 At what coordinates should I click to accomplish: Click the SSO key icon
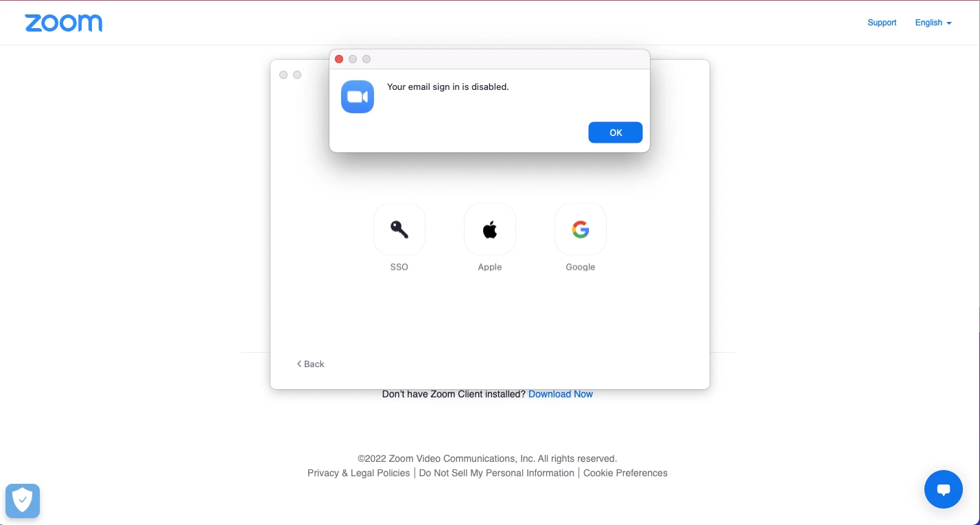399,229
